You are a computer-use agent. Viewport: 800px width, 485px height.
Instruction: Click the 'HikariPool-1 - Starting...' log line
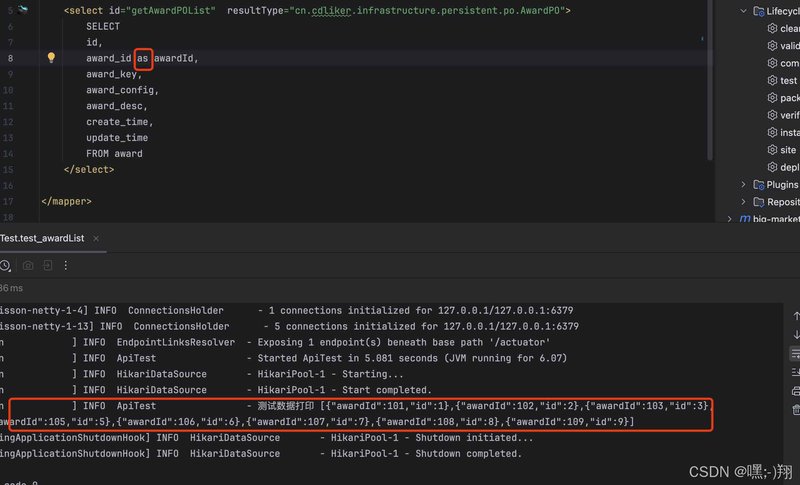(330, 374)
